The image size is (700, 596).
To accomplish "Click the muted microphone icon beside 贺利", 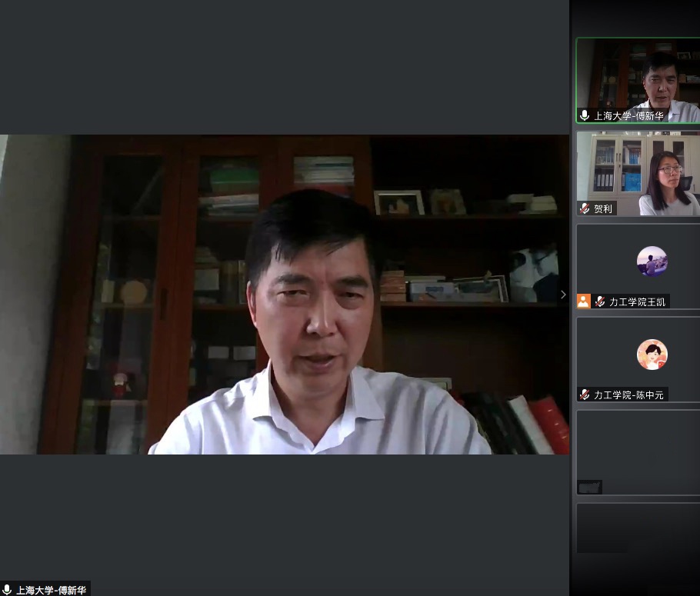I will [585, 209].
